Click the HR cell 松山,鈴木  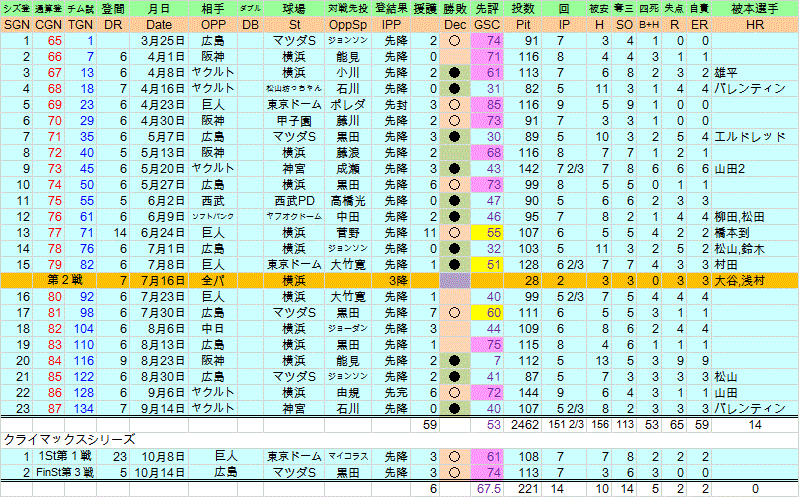point(739,249)
